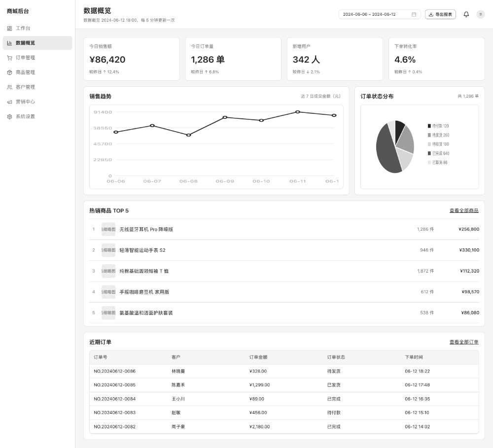Click thumbnail of 无线蓝牙耳机 Pro 降噪版
The width and height of the screenshot is (493, 448).
coord(108,230)
